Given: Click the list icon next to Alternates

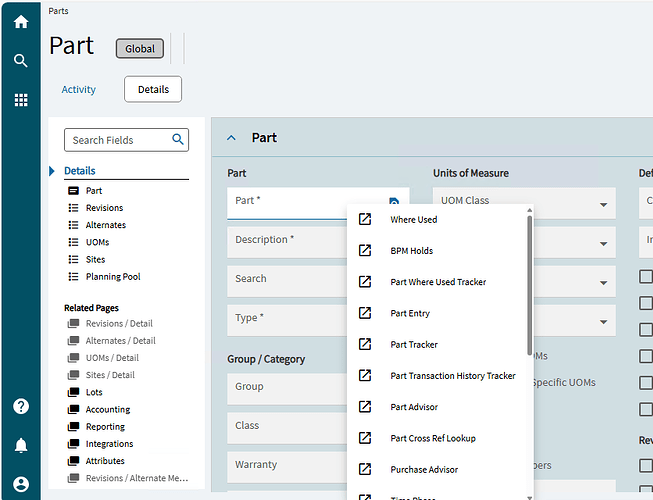Looking at the screenshot, I should [73, 225].
